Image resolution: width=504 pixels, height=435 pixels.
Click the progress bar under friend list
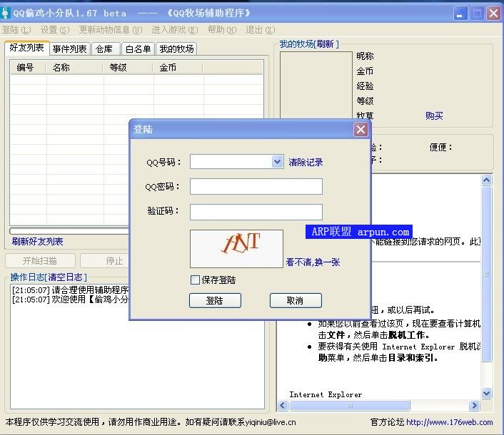[x=69, y=231]
